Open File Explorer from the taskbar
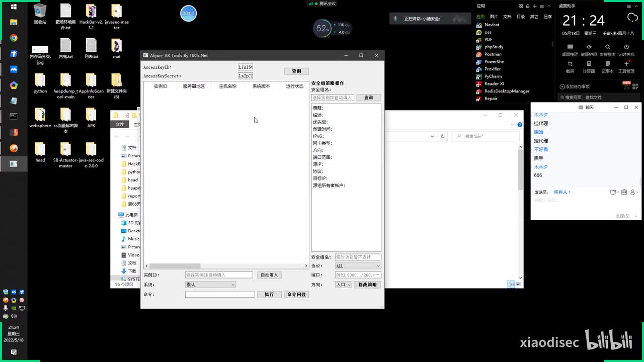Viewport: 644px width, 362px height. click(14, 23)
